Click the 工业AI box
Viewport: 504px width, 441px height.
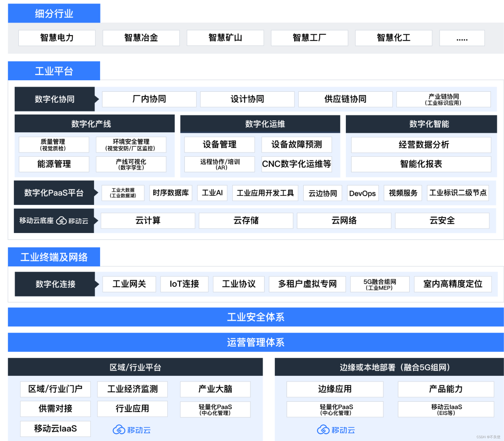click(212, 193)
